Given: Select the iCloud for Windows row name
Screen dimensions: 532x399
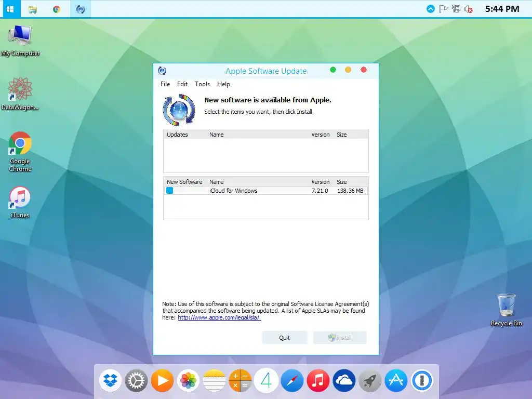Looking at the screenshot, I should [233, 191].
